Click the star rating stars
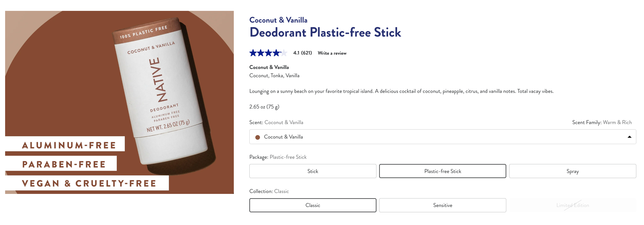This screenshot has height=225, width=644. (268, 53)
